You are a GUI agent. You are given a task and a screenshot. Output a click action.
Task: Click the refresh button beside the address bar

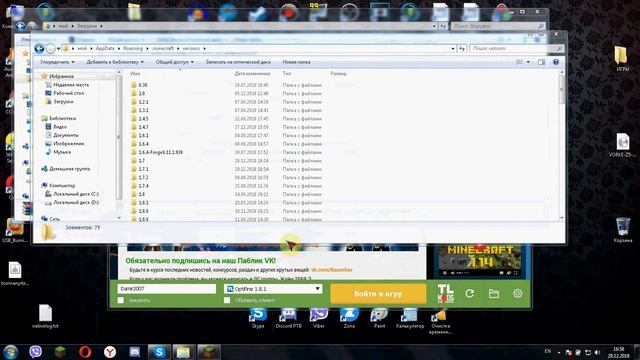pos(462,49)
